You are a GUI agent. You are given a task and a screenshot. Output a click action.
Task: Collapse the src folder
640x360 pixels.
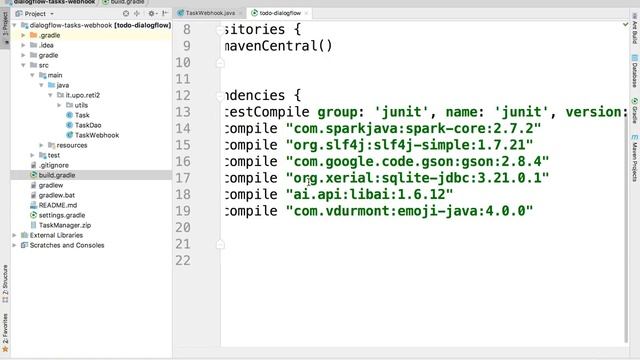tap(23, 65)
